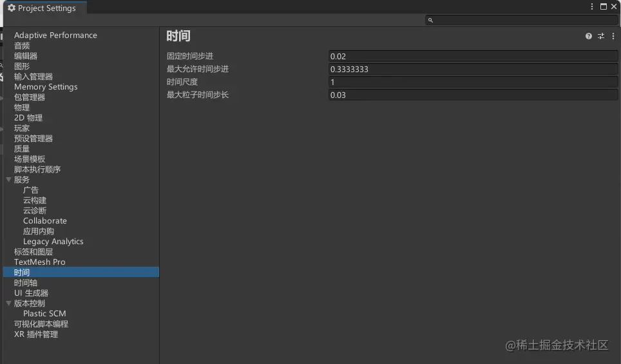Open the 质量 settings category
The width and height of the screenshot is (621, 364).
pos(22,149)
